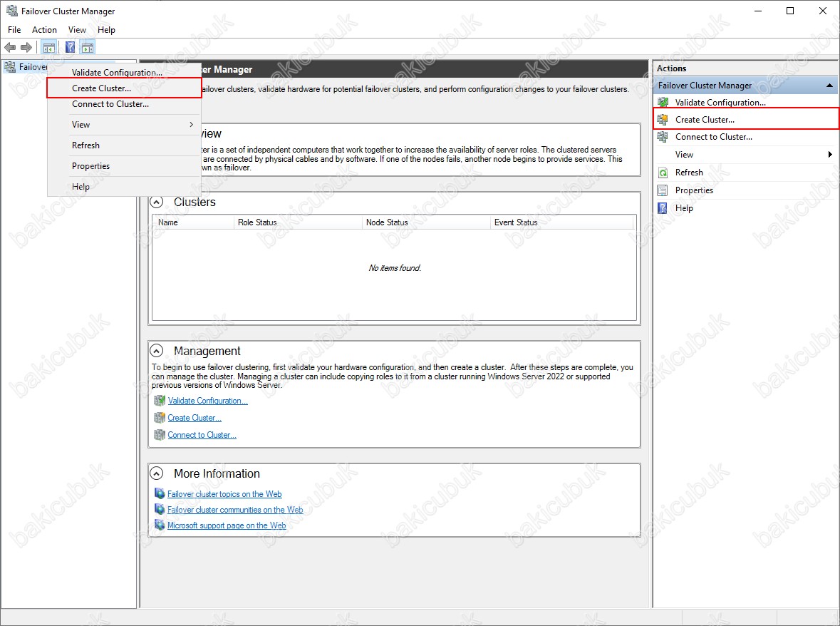
Task: Open the Help menu in the menu bar
Action: tap(107, 30)
